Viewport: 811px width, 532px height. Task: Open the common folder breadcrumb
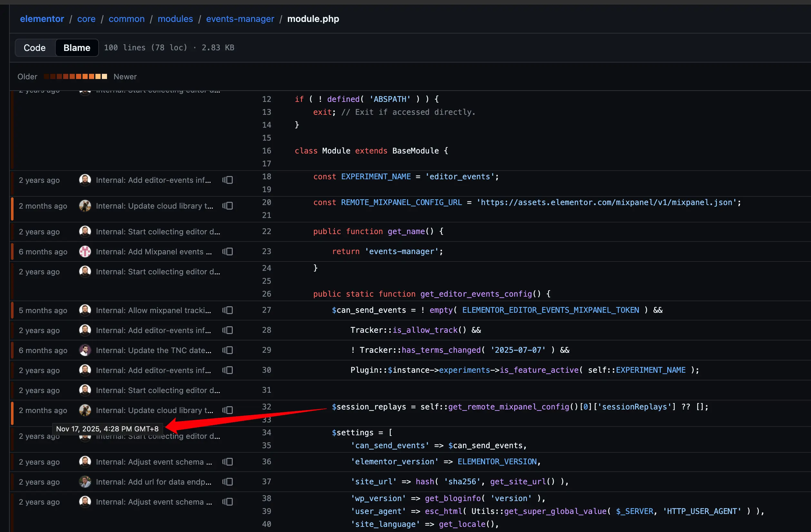point(126,19)
